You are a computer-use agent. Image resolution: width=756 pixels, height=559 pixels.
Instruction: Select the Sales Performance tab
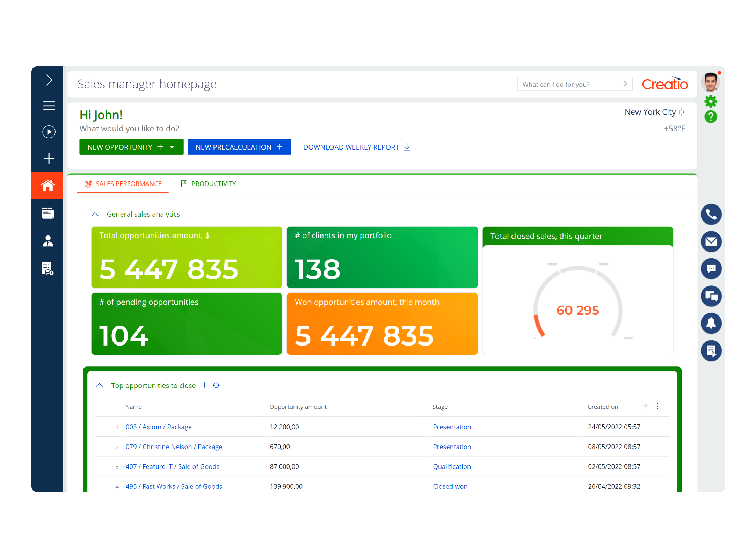click(x=129, y=183)
